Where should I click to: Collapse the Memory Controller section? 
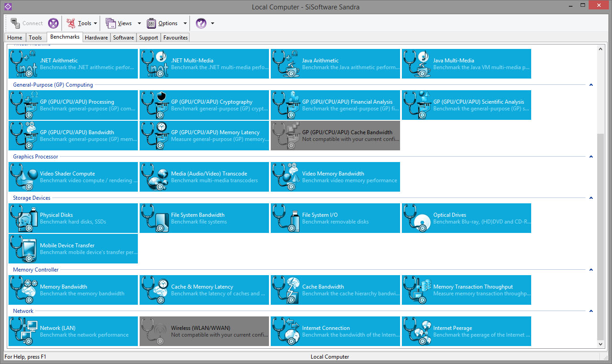591,269
